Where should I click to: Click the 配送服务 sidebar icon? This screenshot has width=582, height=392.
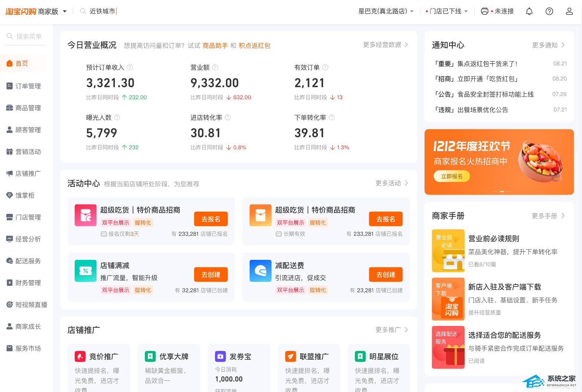click(10, 261)
